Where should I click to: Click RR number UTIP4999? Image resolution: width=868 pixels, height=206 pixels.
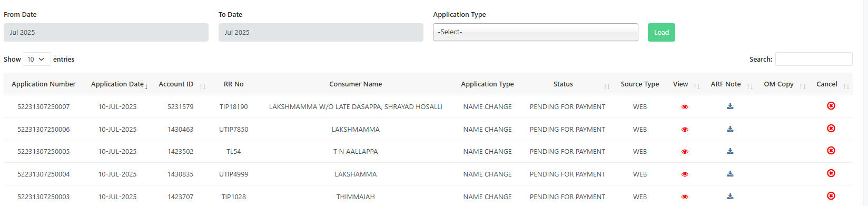[x=234, y=174]
